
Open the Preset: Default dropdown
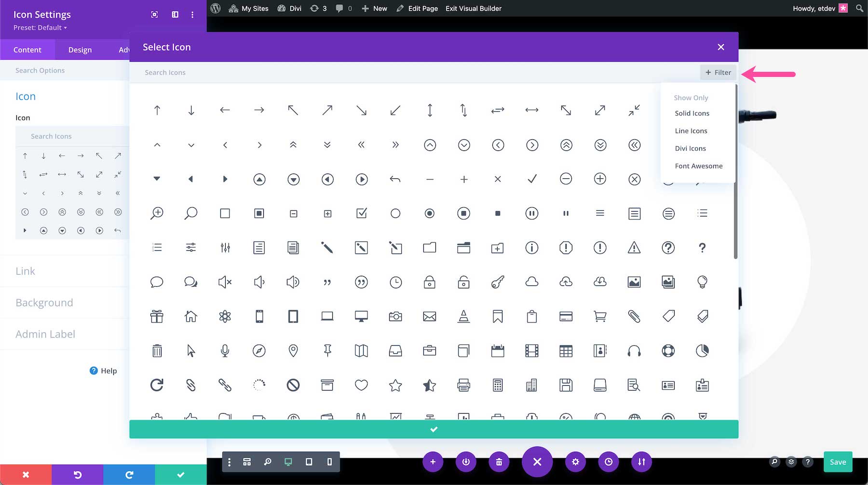tap(40, 27)
